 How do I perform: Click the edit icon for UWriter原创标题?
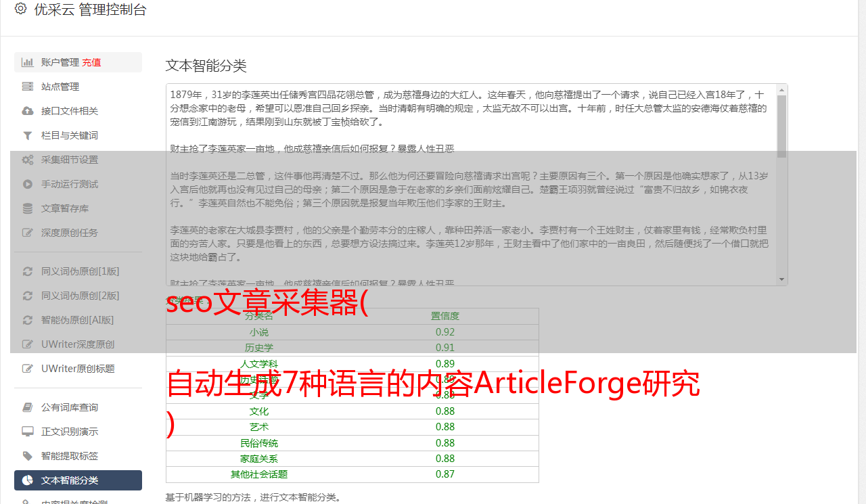(x=28, y=369)
